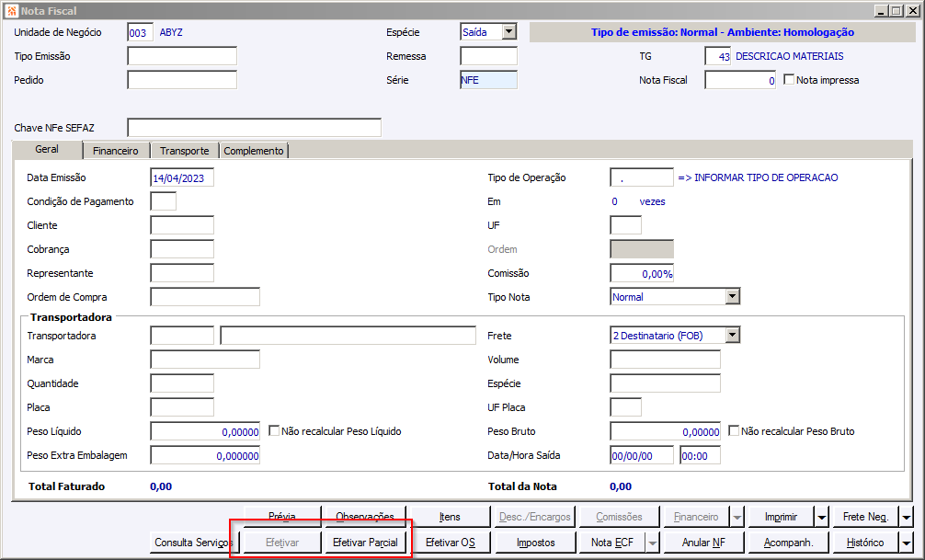925x560 pixels.
Task: Expand the Tipo Nota dropdown
Action: 732,296
